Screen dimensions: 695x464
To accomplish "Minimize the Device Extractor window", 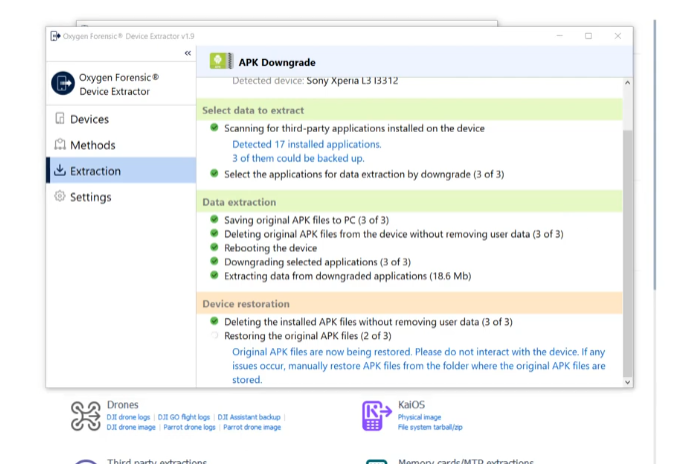I will coord(560,36).
